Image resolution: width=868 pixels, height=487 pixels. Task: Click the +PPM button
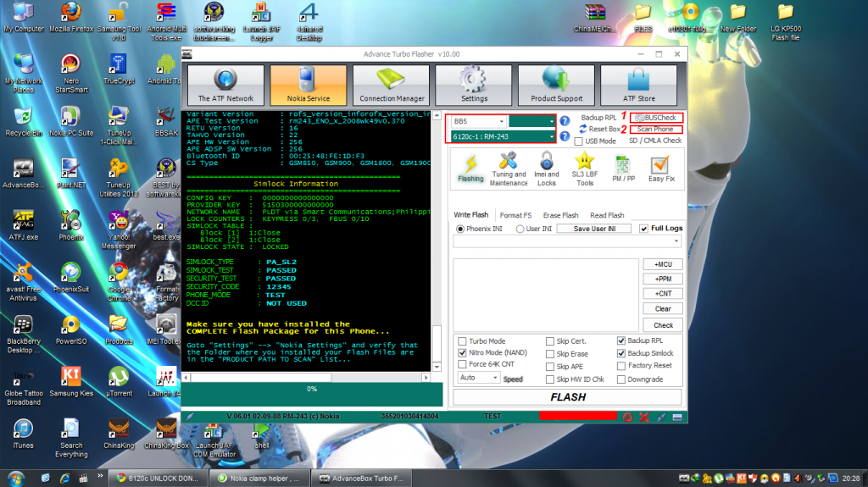[x=663, y=279]
